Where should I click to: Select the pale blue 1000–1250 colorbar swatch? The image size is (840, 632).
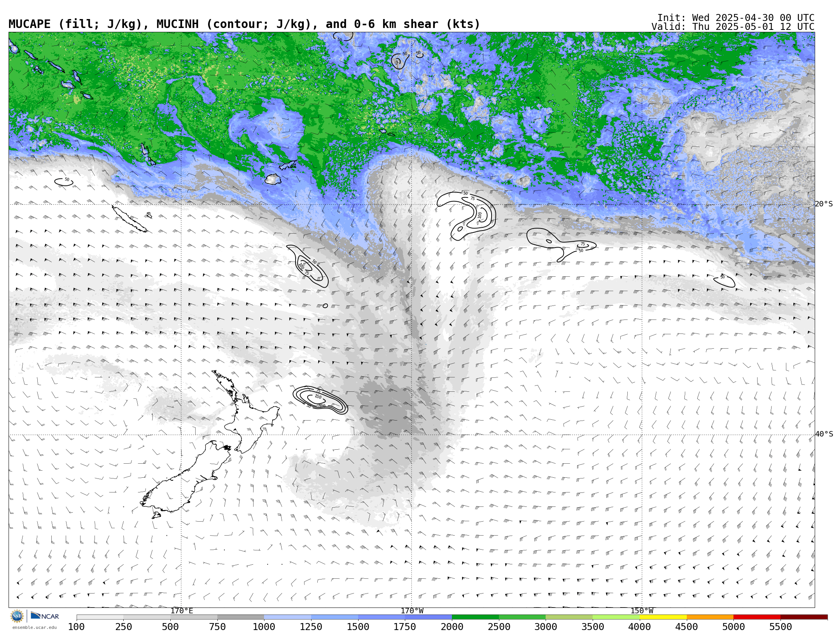pyautogui.click(x=287, y=617)
